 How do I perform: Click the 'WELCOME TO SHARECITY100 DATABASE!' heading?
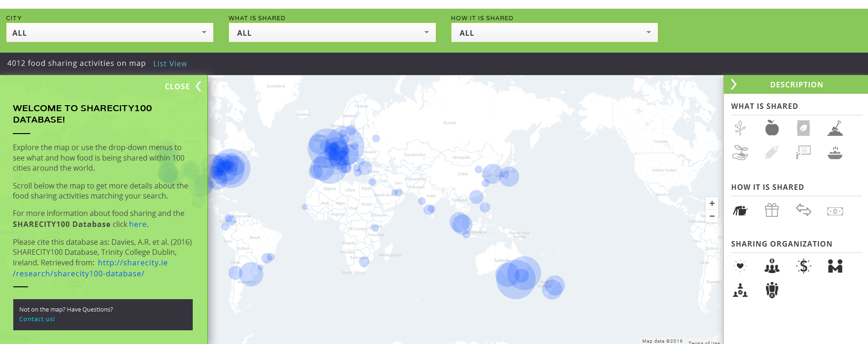[x=82, y=114]
